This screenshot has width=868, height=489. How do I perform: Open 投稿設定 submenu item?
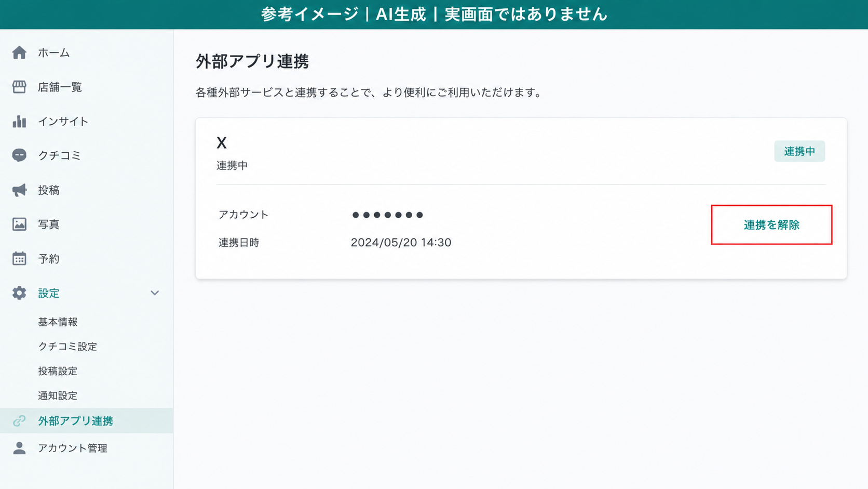pos(58,371)
